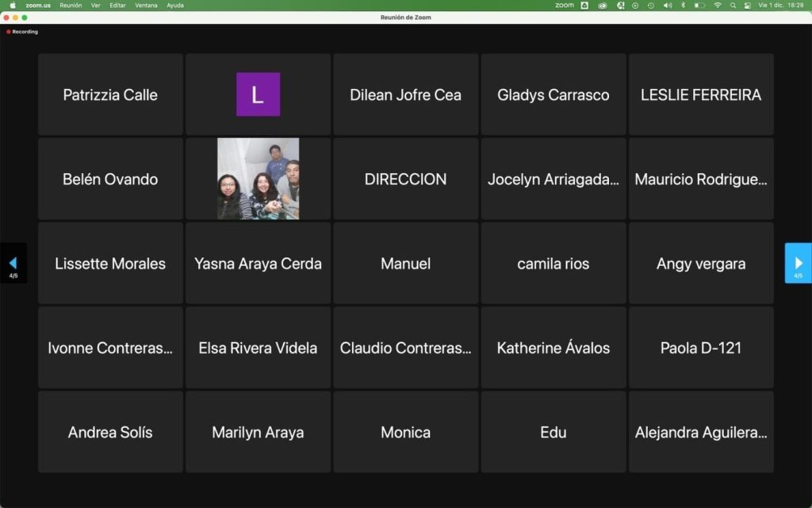Screen dimensions: 812x508
Task: Open the Ayuda menu
Action: 174,6
